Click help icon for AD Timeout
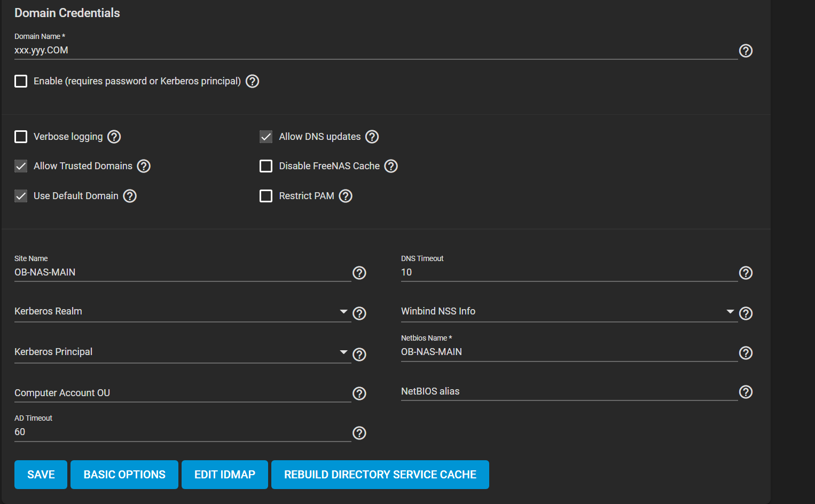The image size is (815, 504). (359, 433)
